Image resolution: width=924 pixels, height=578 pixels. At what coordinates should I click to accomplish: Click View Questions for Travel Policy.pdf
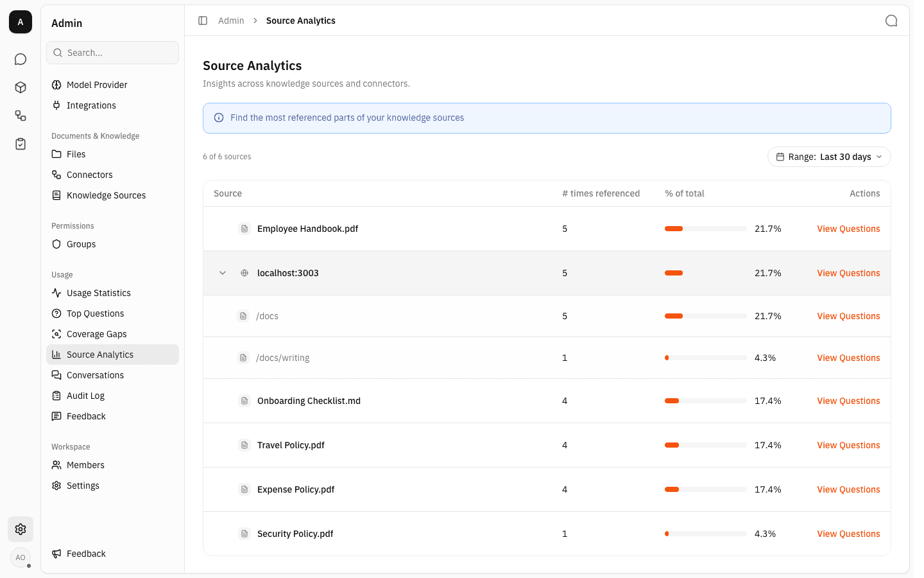coord(848,445)
